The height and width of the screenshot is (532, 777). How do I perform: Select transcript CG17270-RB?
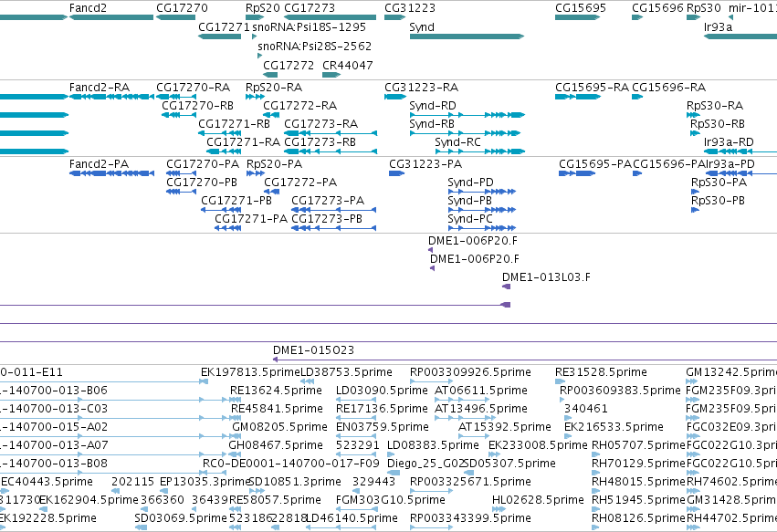[x=179, y=115]
